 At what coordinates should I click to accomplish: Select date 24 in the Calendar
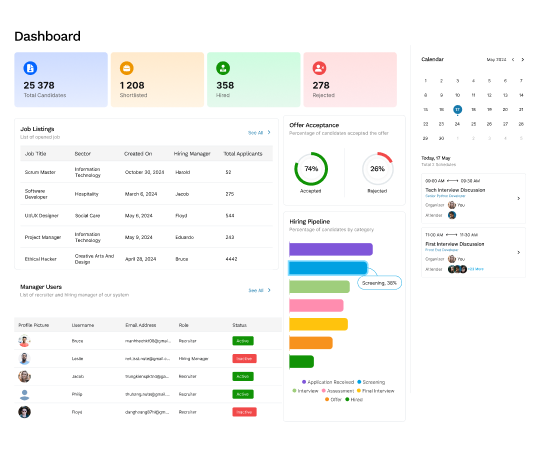tap(457, 124)
